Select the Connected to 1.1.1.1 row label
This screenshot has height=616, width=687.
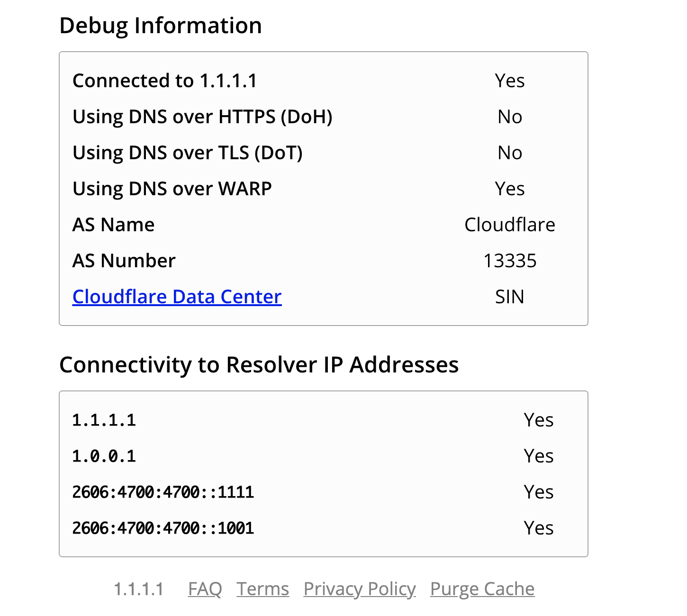click(164, 81)
